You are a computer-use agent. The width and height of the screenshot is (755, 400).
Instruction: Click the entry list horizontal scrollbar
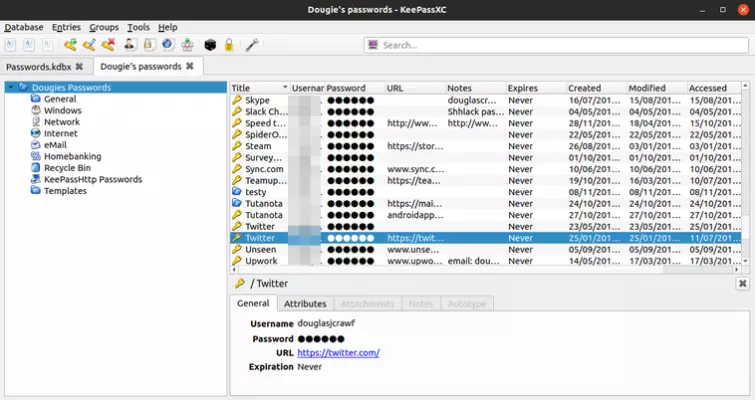tap(485, 270)
